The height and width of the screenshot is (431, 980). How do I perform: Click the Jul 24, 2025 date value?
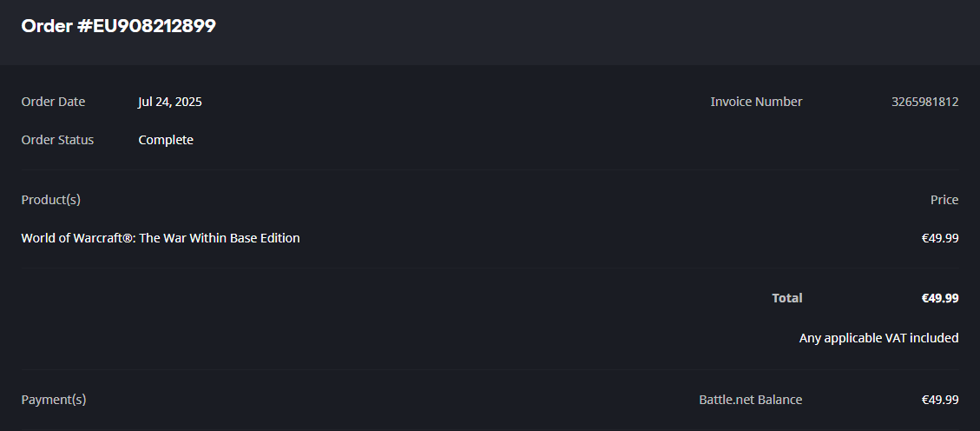point(169,102)
